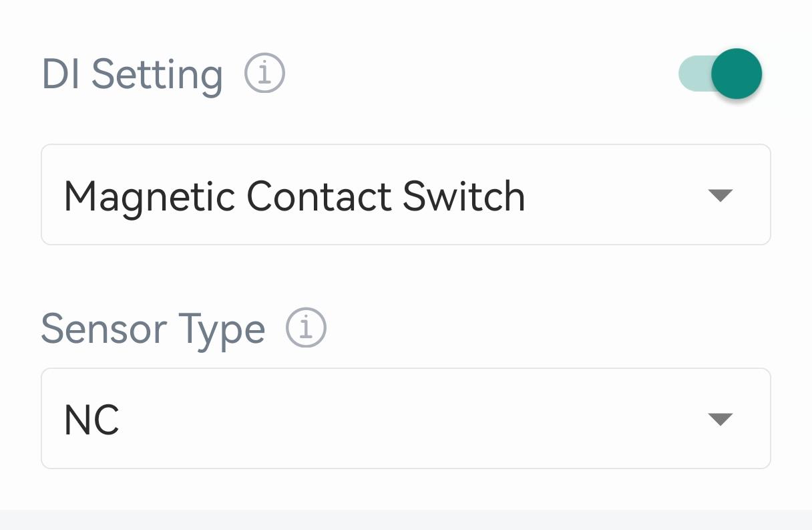Select the "Magnetic Contact Switch" text
This screenshot has height=530, width=812.
[294, 196]
